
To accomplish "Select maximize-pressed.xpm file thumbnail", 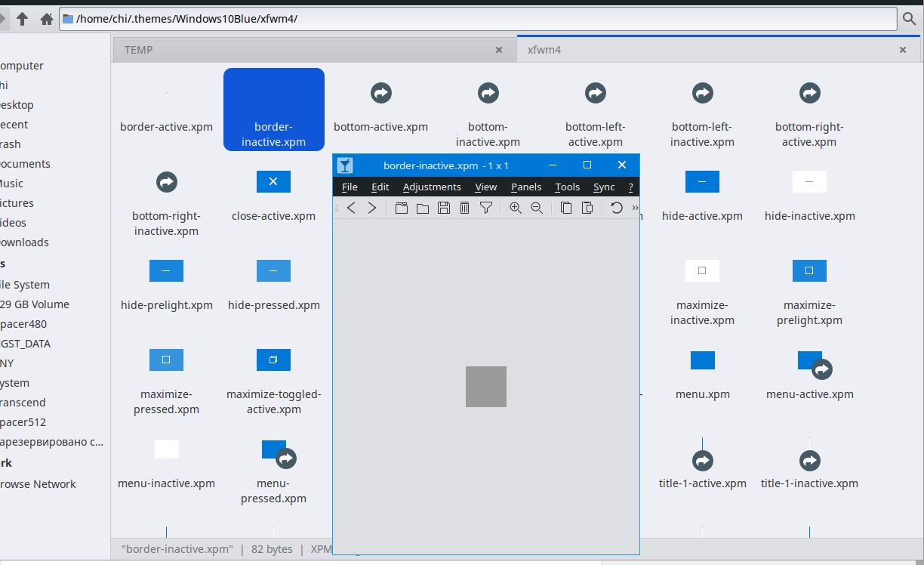I will [166, 360].
